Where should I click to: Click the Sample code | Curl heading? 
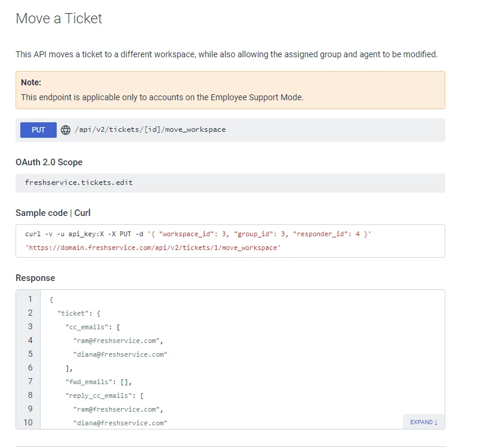click(53, 213)
